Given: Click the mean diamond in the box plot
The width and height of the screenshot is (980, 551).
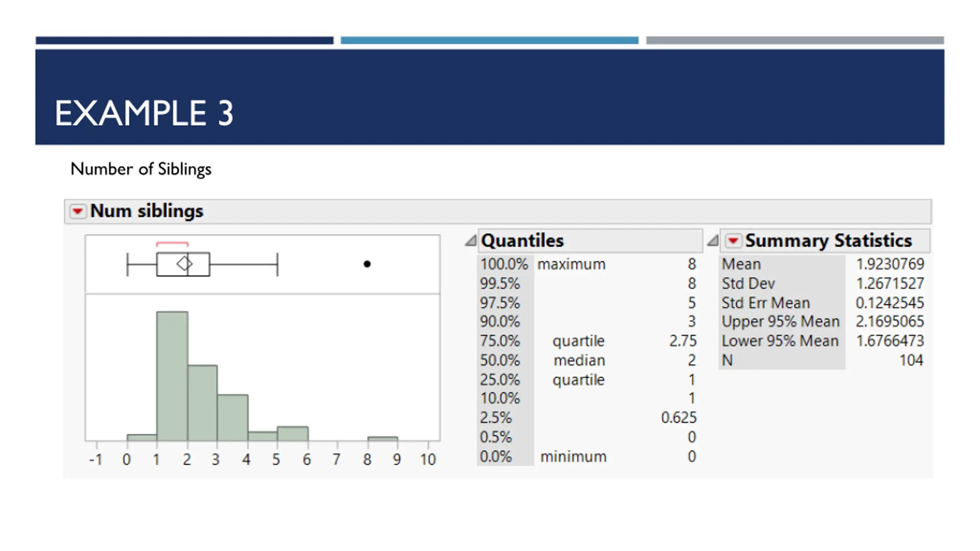Looking at the screenshot, I should tap(185, 264).
